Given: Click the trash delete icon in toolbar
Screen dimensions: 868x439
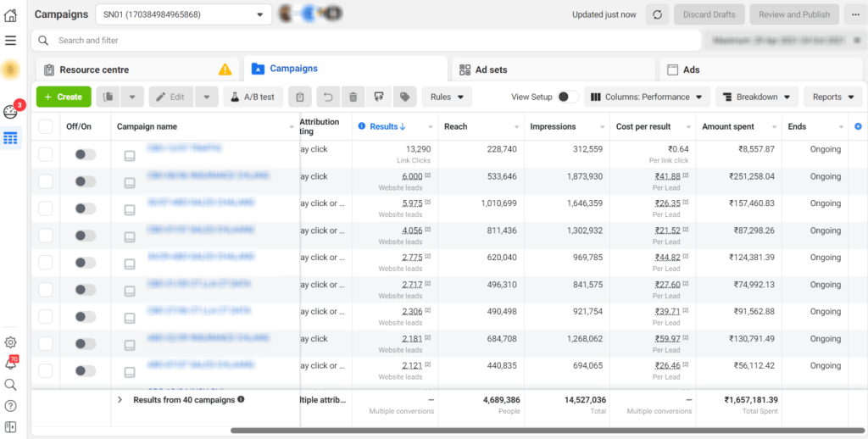Looking at the screenshot, I should click(353, 97).
